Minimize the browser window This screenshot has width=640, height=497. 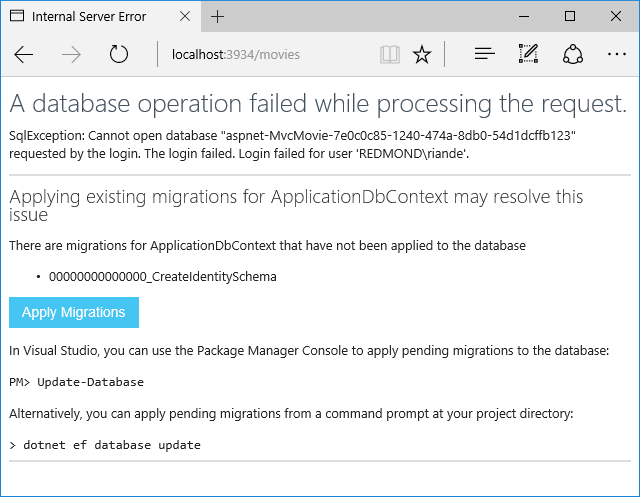(x=522, y=17)
